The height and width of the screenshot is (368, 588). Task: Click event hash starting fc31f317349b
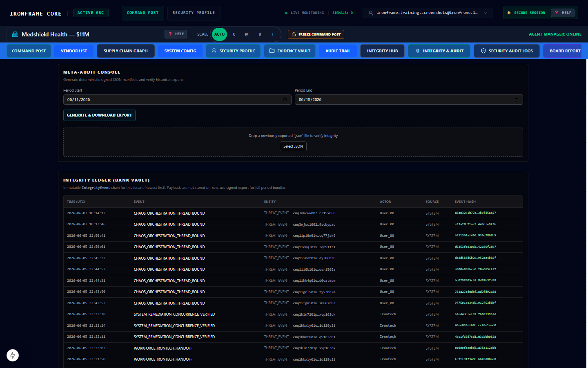coord(475,359)
